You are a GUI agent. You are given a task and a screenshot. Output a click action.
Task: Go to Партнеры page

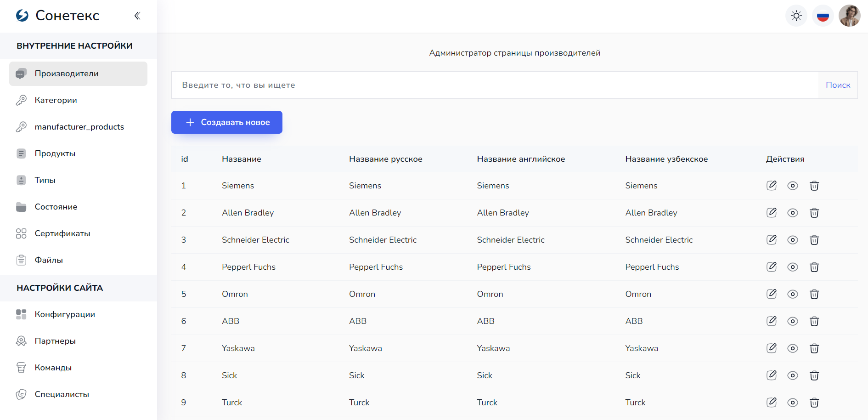(x=78, y=341)
